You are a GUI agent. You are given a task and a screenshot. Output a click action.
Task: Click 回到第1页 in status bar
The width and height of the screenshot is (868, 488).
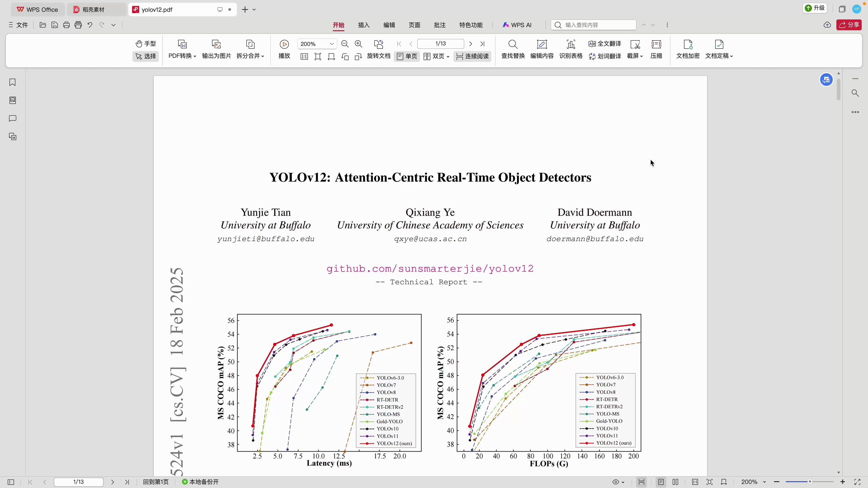pyautogui.click(x=156, y=482)
